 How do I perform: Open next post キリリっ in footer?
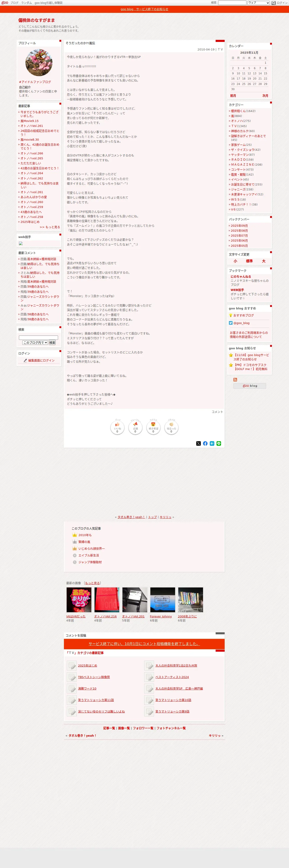215,736
